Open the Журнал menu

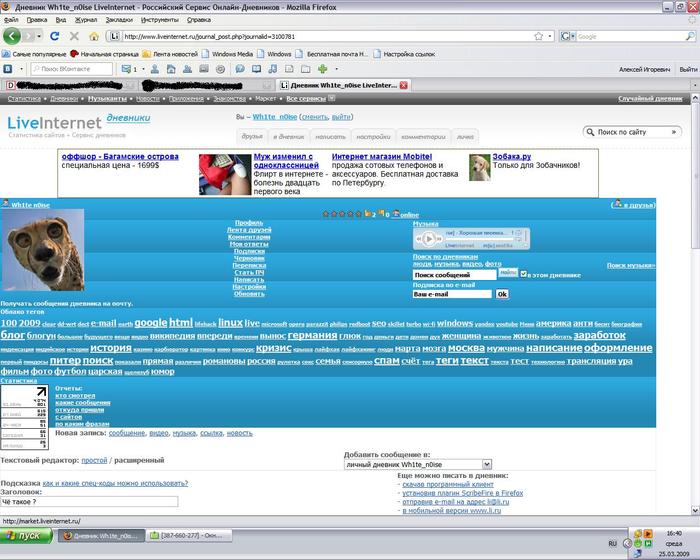[x=86, y=20]
